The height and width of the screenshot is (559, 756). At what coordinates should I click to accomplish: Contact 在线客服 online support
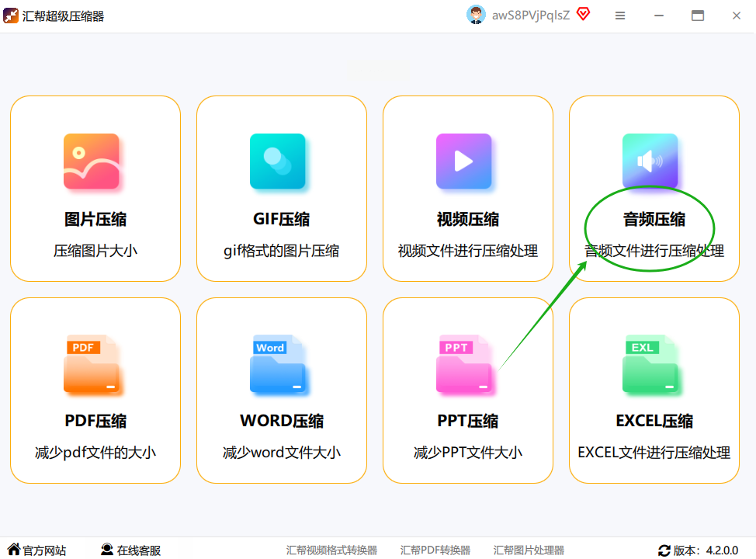130,550
